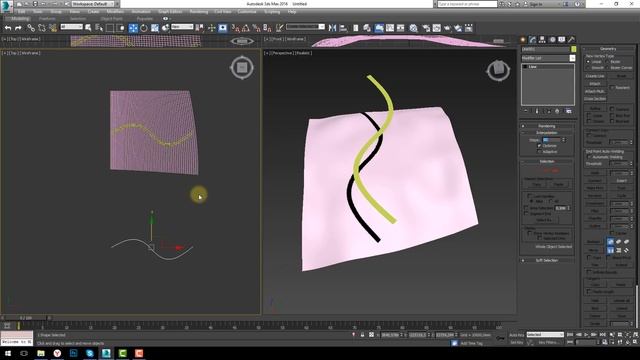Expand the Rendering rollout

547,126
